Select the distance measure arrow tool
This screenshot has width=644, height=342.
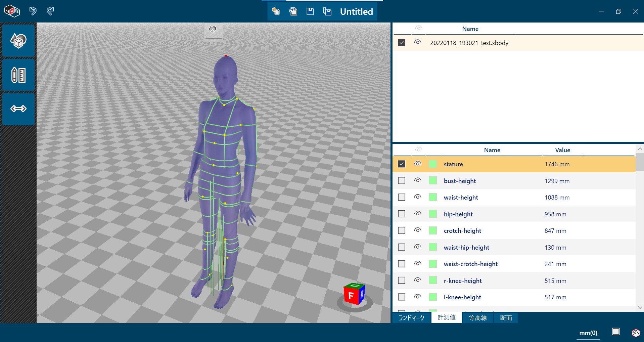[18, 109]
